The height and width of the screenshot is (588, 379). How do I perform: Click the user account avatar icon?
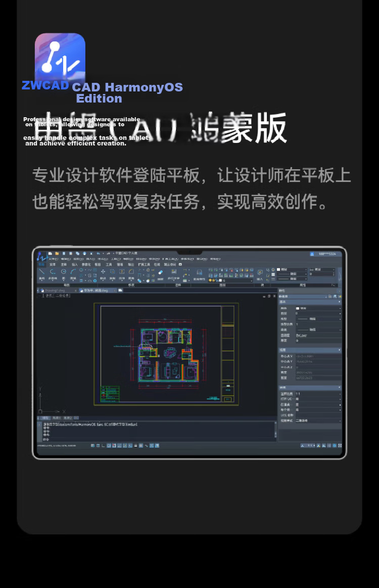(x=312, y=254)
